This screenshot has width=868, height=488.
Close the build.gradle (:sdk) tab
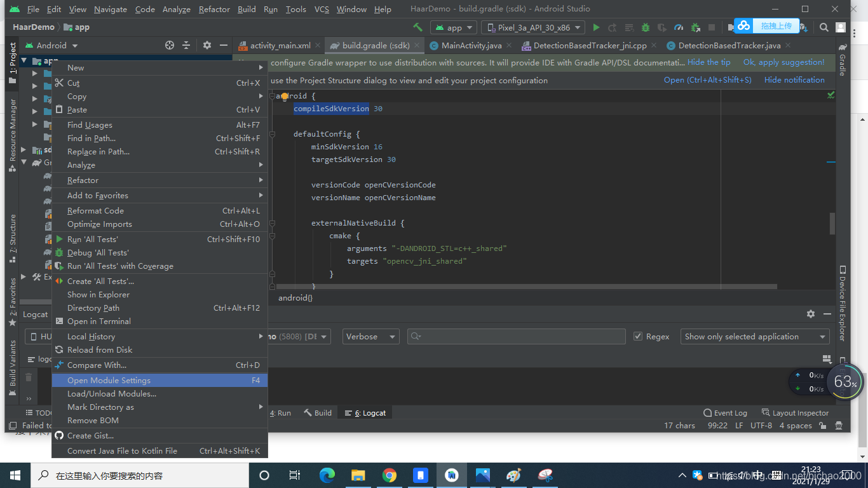tap(417, 45)
